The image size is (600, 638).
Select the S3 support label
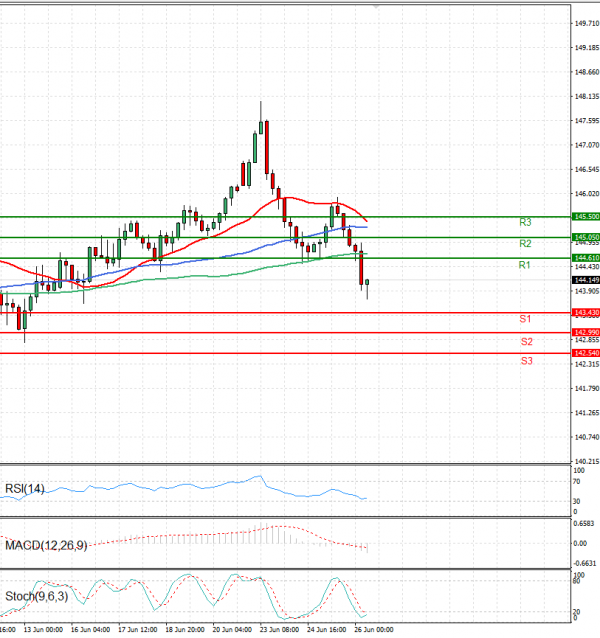(x=526, y=360)
